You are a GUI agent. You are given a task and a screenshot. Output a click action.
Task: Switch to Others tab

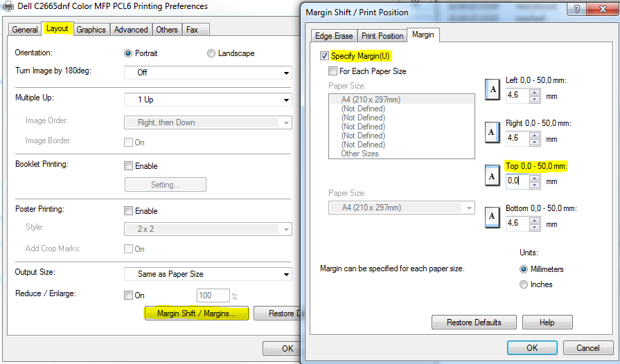coord(166,30)
